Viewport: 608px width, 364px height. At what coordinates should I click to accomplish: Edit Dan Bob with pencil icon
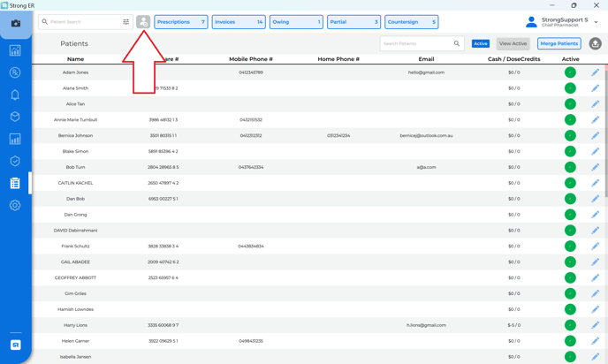tap(596, 199)
